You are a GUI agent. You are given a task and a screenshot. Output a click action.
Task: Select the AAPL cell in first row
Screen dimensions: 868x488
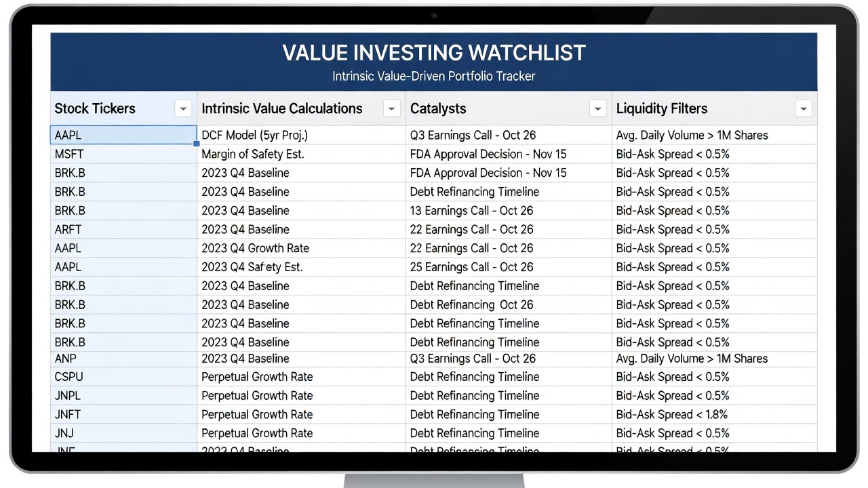tap(123, 135)
